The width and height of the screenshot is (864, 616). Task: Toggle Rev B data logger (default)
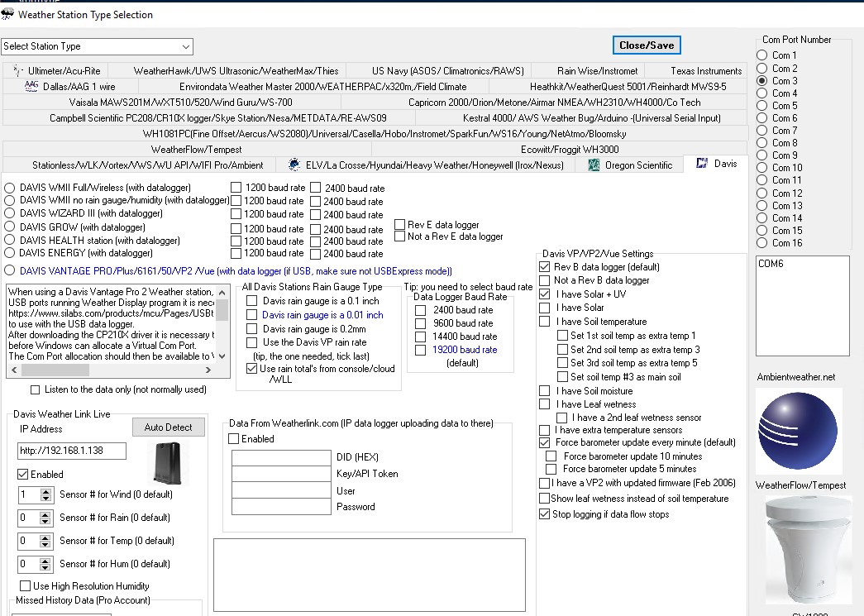pos(544,267)
